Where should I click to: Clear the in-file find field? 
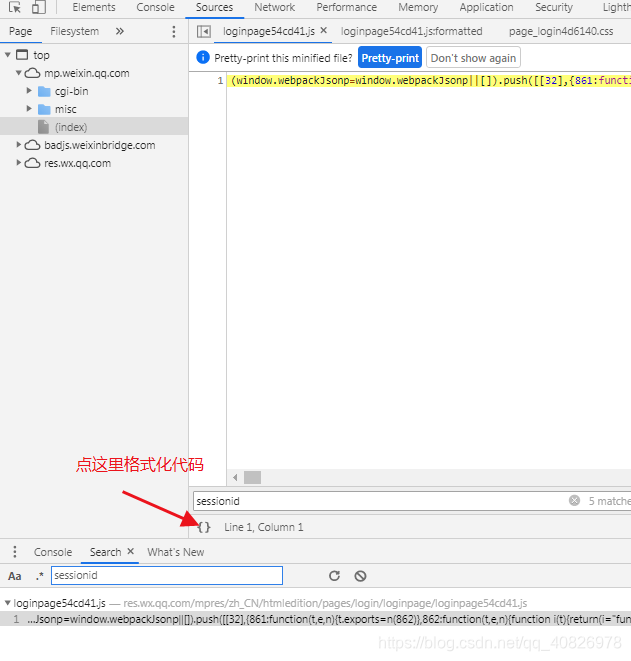(x=574, y=500)
